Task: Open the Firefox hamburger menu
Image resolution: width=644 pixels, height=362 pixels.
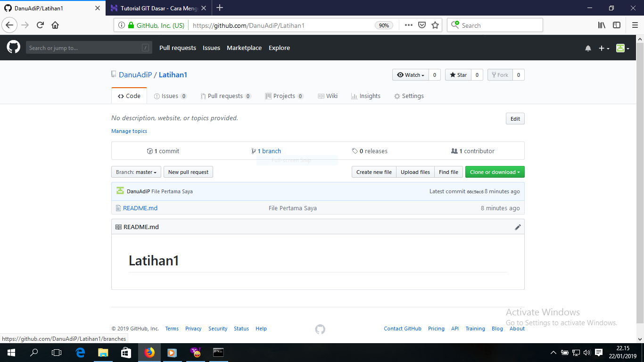Action: 635,25
